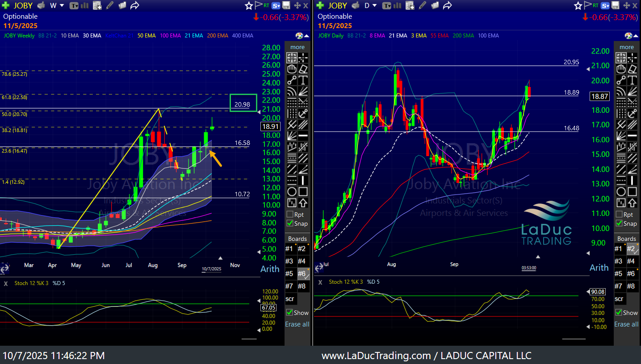Toggle the Show checkbox in daily toolbar

point(619,313)
